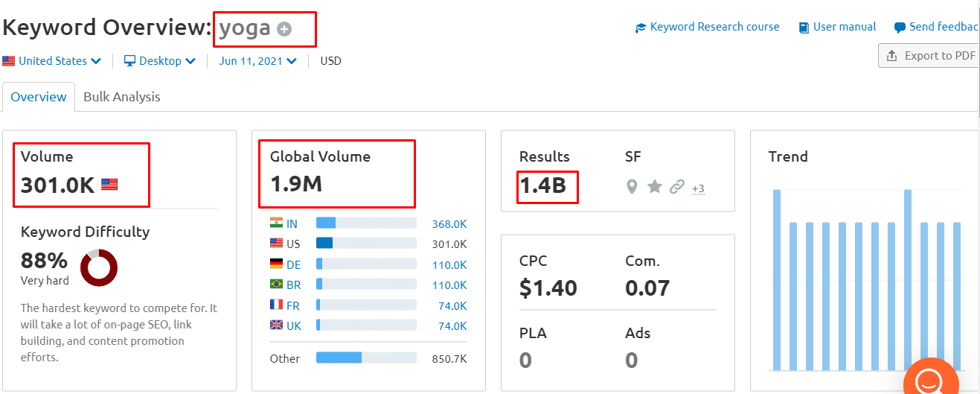Image resolution: width=980 pixels, height=394 pixels.
Task: Click the monitor icon beside Desktop
Action: (129, 61)
